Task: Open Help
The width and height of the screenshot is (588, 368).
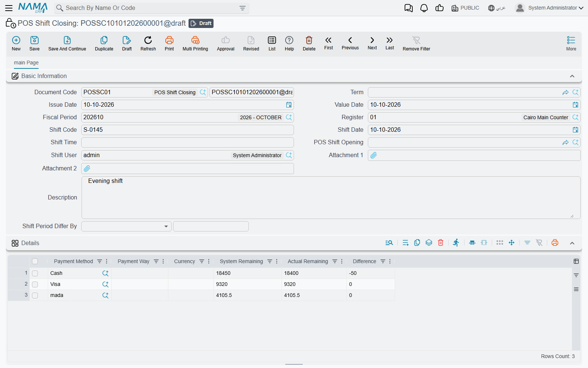Action: point(289,43)
